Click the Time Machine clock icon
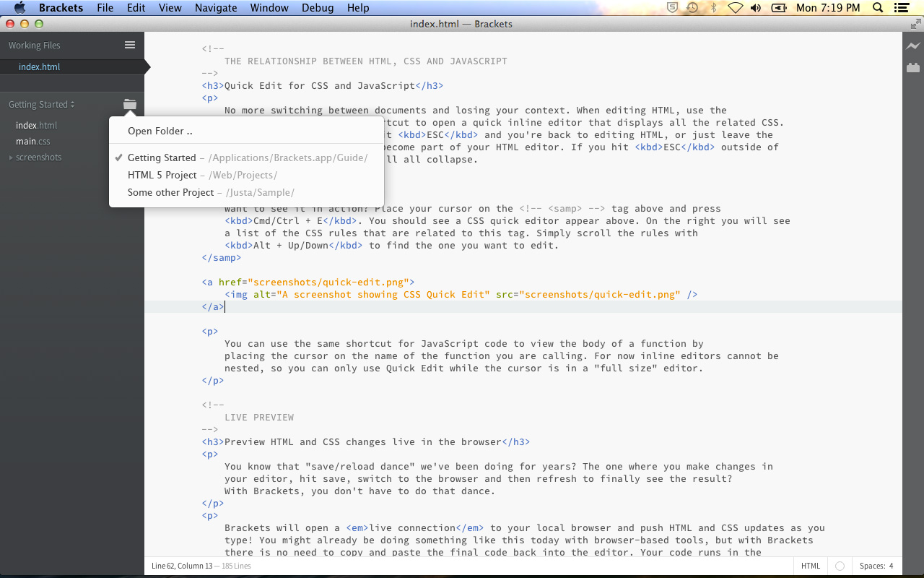The image size is (924, 578). click(692, 8)
